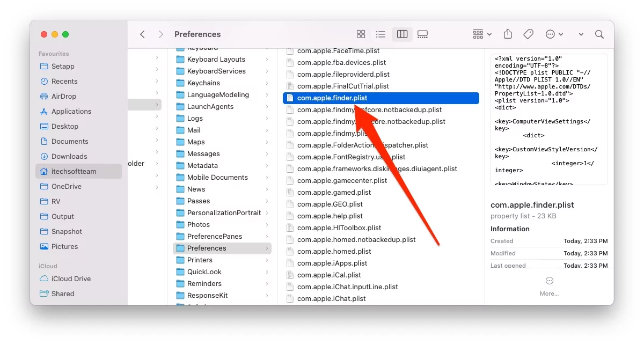Select com.apple.gamecenter.plist file
This screenshot has height=345, width=644.
[381, 181]
